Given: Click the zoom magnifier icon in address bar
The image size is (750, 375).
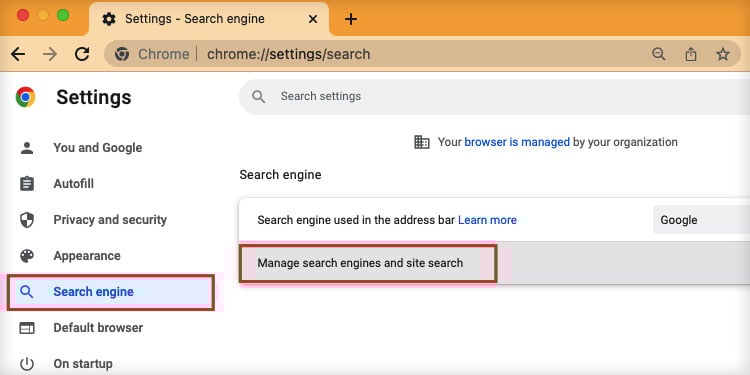Looking at the screenshot, I should point(659,54).
